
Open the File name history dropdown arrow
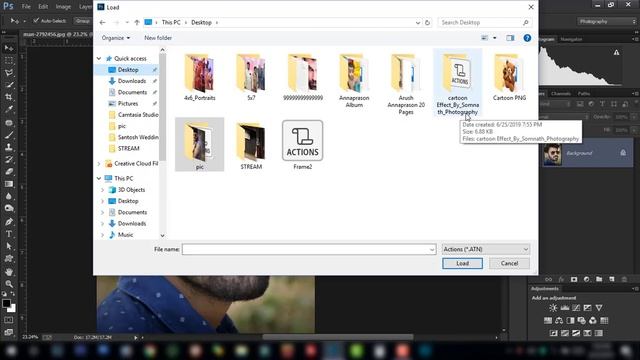coord(432,249)
